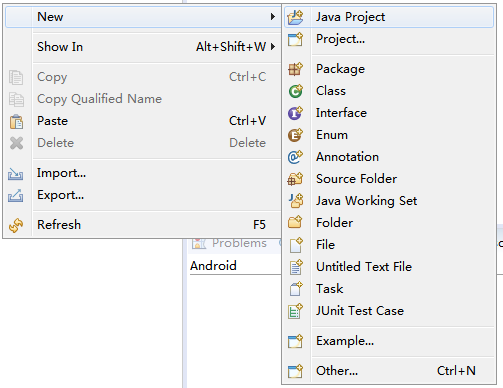Viewport: 503px width, 388px height.
Task: Click the File icon in New submenu
Action: (x=295, y=245)
